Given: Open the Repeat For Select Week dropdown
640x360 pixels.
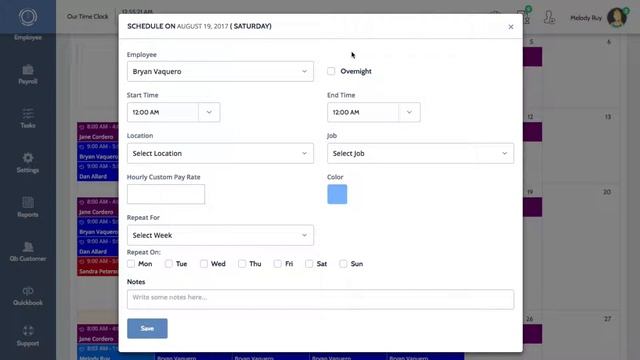Looking at the screenshot, I should coord(220,235).
